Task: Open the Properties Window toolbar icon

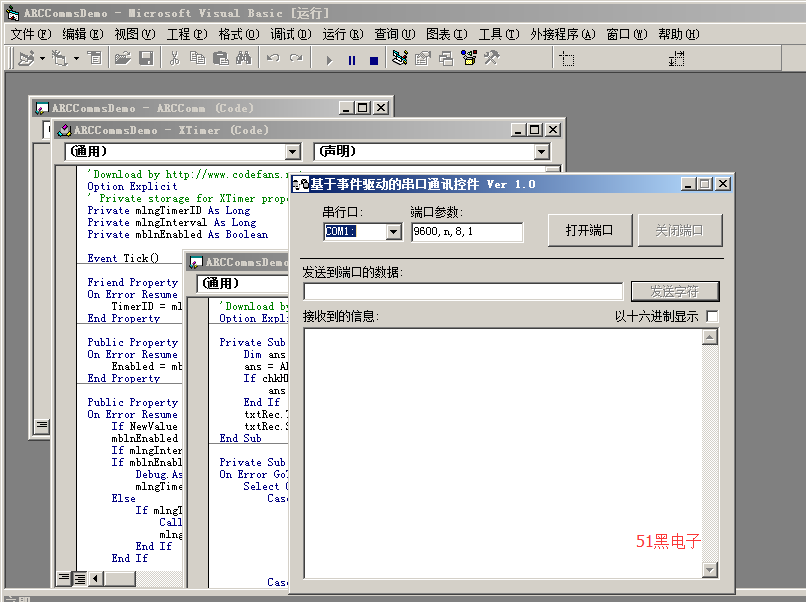Action: [423, 59]
